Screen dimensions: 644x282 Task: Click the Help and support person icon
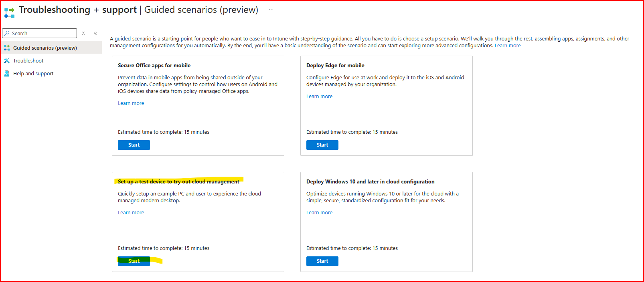7,73
